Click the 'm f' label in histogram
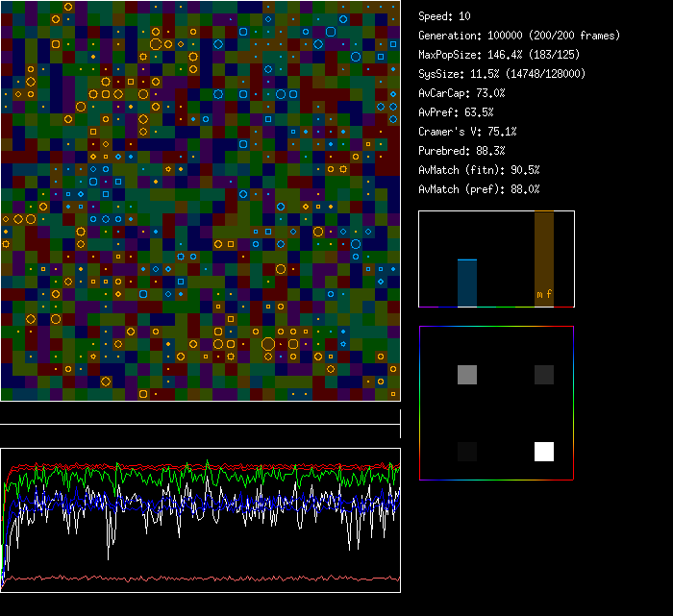Viewport: 673px width, 616px height. (x=544, y=294)
